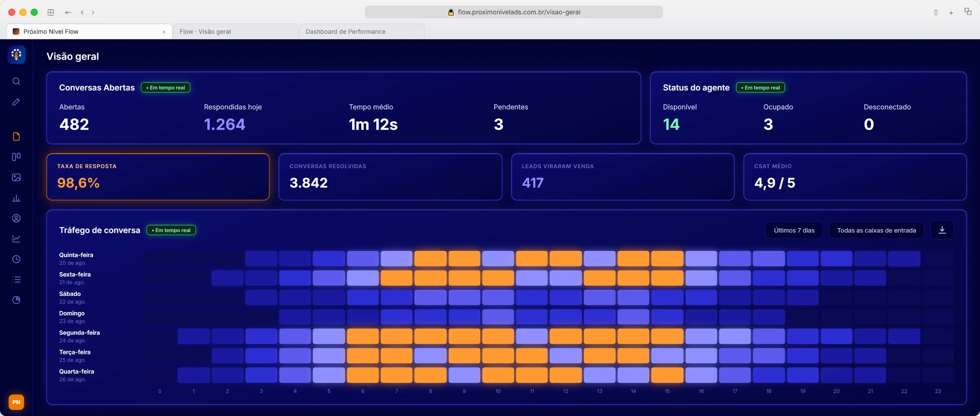Click the hour 12 axis label
980x416 pixels.
click(566, 391)
